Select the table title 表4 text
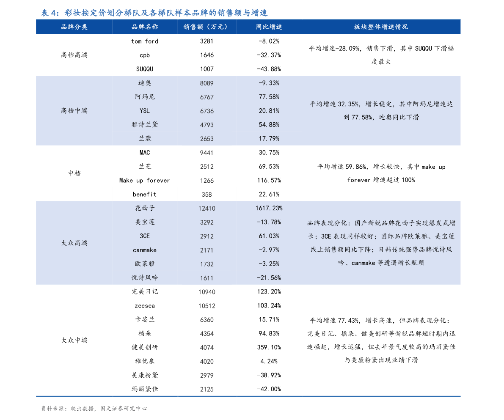The width and height of the screenshot is (504, 420). [154, 13]
